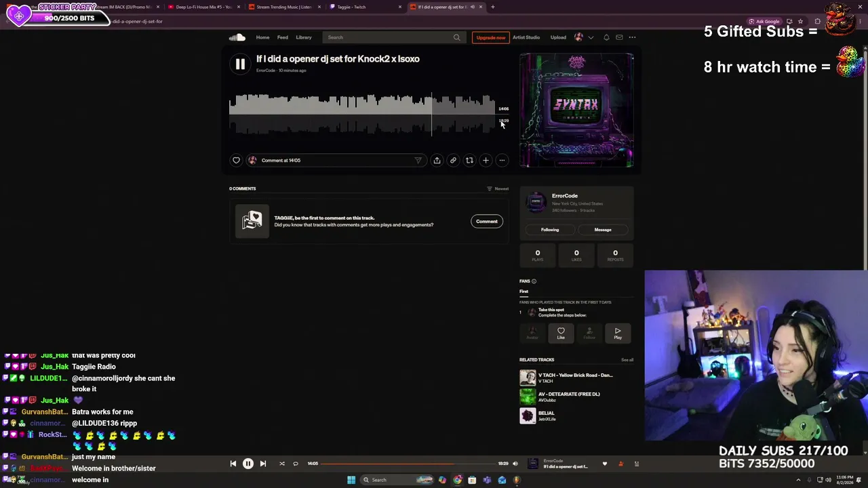This screenshot has width=868, height=488.
Task: Open Artist Studio
Action: [x=526, y=37]
